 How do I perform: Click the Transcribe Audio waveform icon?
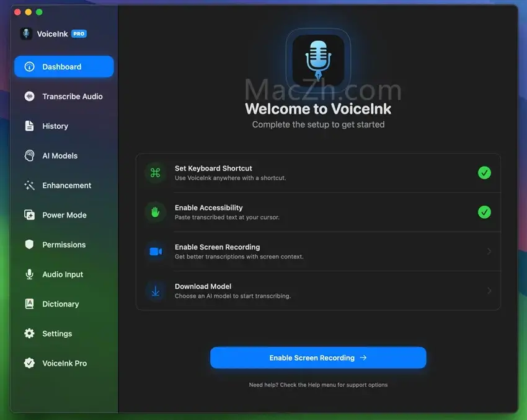tap(30, 97)
